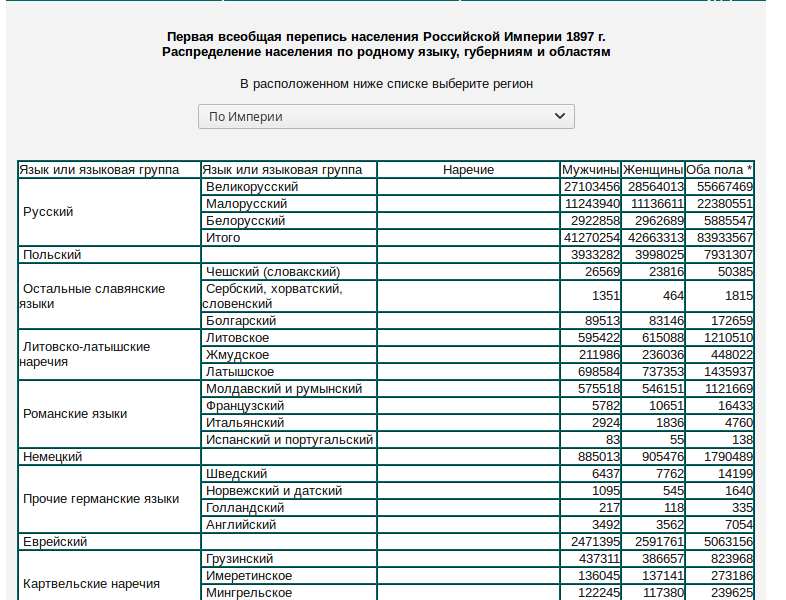The height and width of the screenshot is (600, 786).
Task: Click the 'Романские языки' group cell
Action: (75, 414)
